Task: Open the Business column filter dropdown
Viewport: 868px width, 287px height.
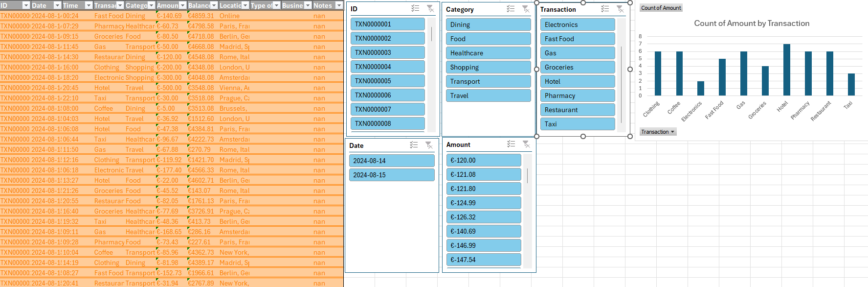Action: (x=308, y=5)
